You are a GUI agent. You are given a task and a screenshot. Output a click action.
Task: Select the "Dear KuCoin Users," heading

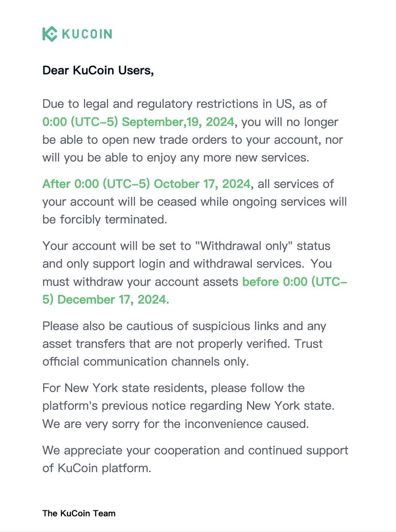pyautogui.click(x=98, y=70)
